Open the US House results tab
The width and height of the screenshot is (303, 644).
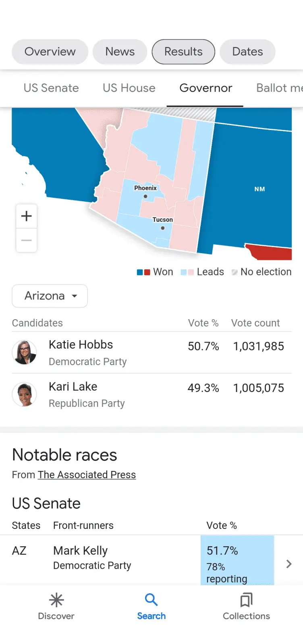tap(129, 88)
